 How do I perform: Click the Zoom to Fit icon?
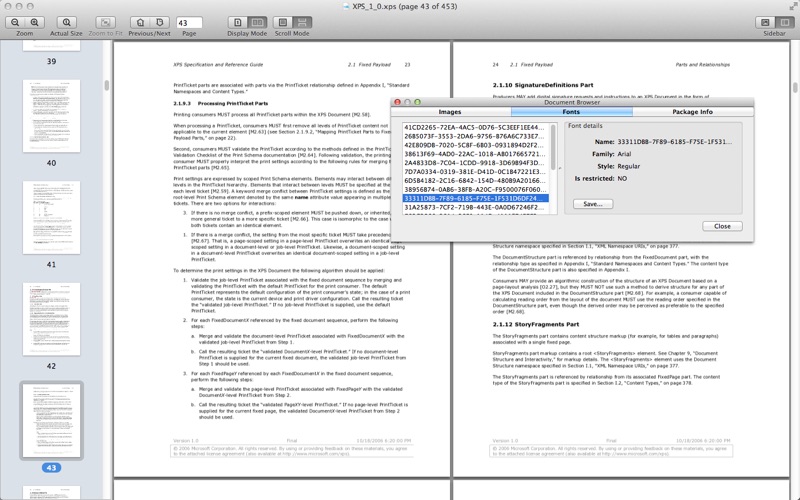(x=106, y=22)
